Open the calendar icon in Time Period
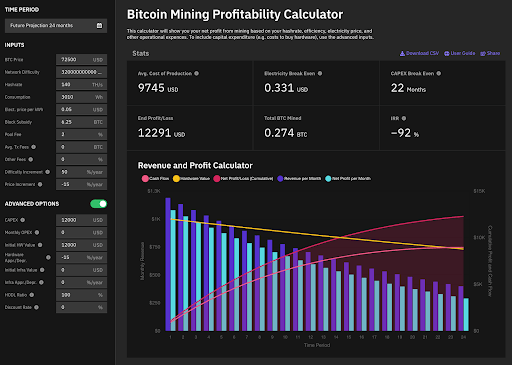This screenshot has width=512, height=365. click(99, 26)
